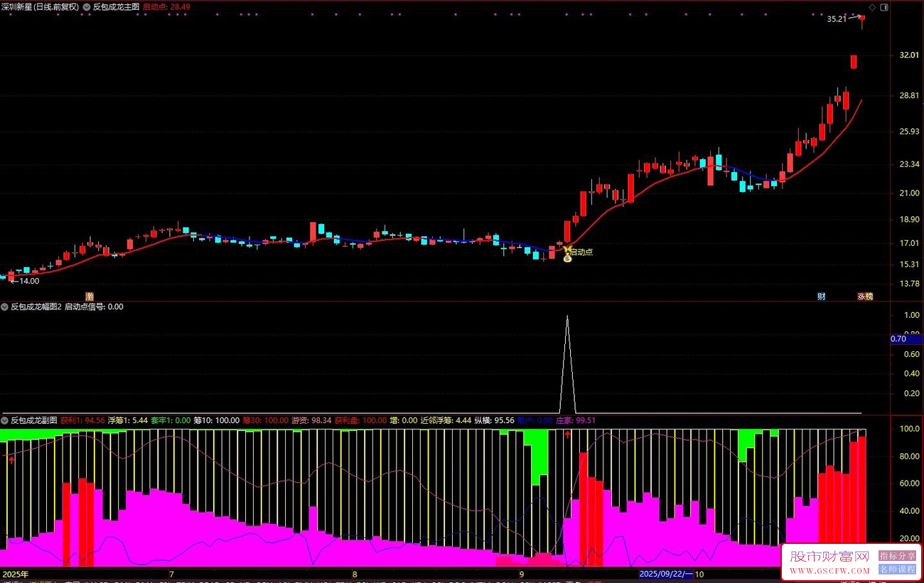Click the 23.34 price axis label

point(909,164)
